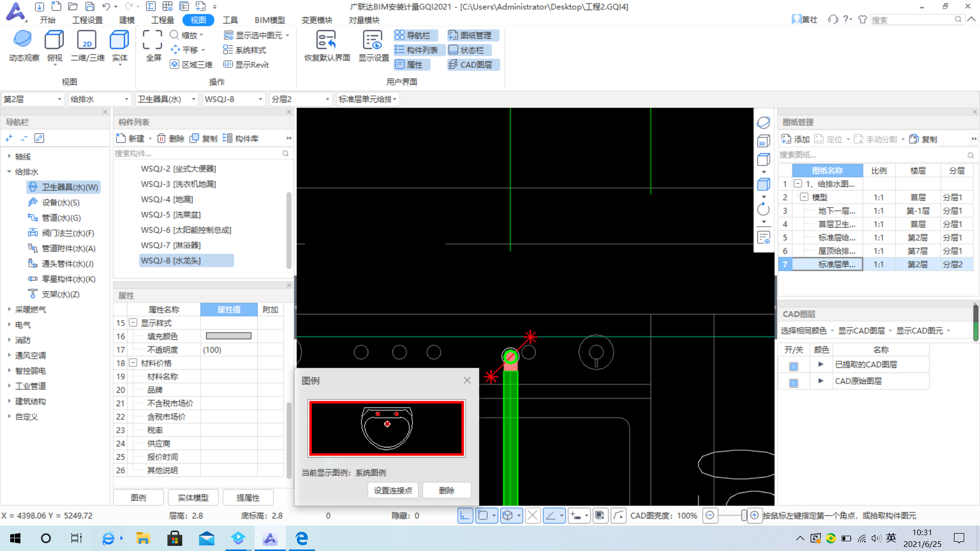980x551 pixels.
Task: Open the BIM模型 ribbon tab
Action: point(269,20)
